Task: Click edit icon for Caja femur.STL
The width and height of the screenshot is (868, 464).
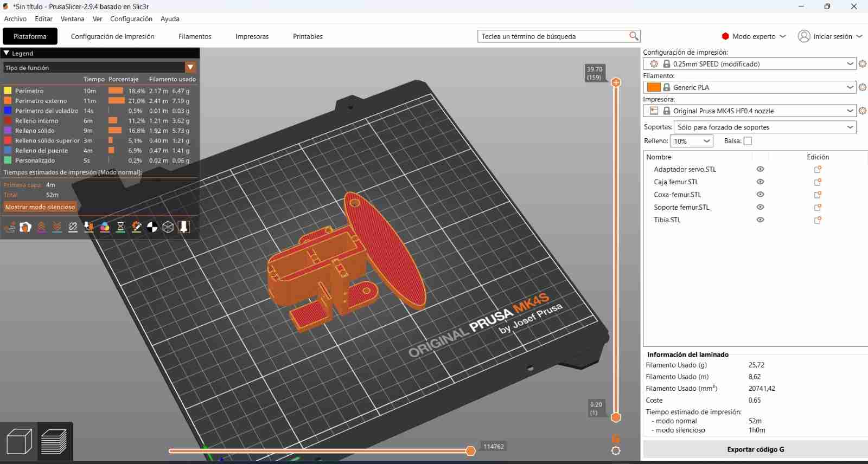Action: coord(818,182)
